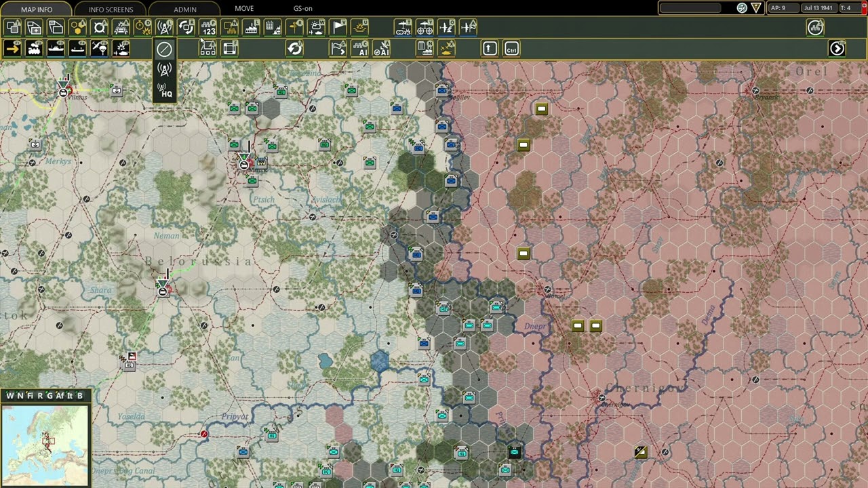Click the yellow sunrise U icon
The image size is (868, 488).
pos(360,27)
